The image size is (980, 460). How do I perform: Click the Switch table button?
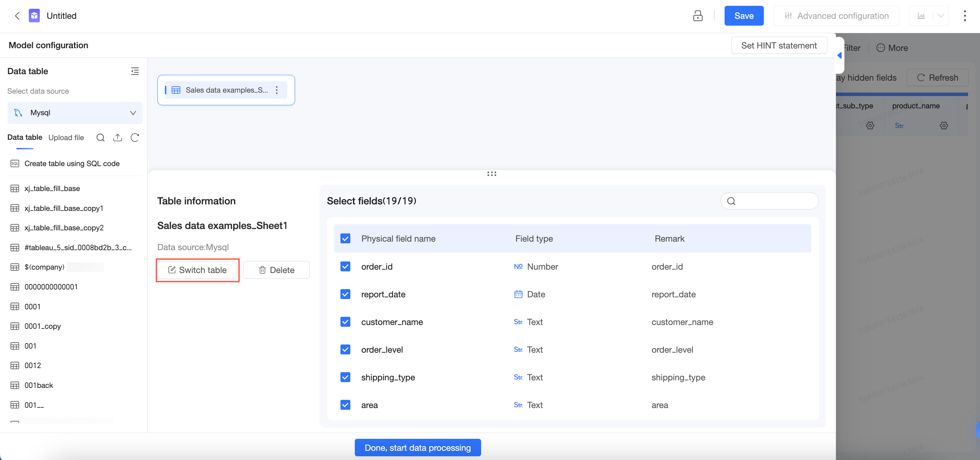coord(197,270)
